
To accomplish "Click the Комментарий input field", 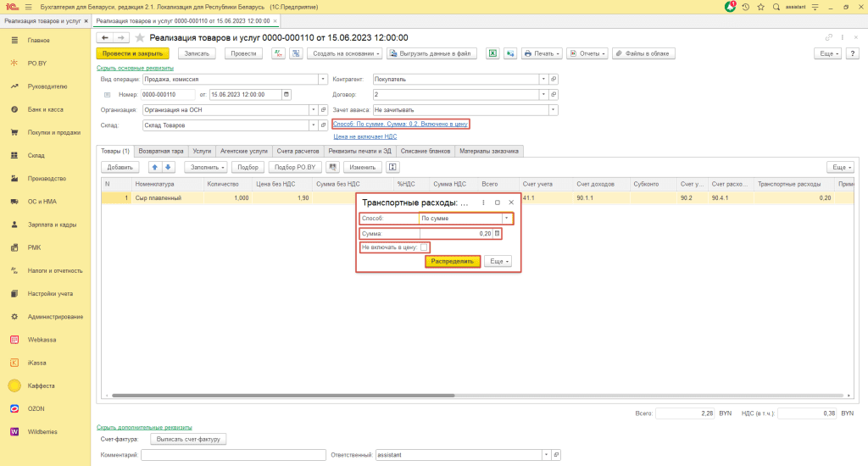I will 233,455.
